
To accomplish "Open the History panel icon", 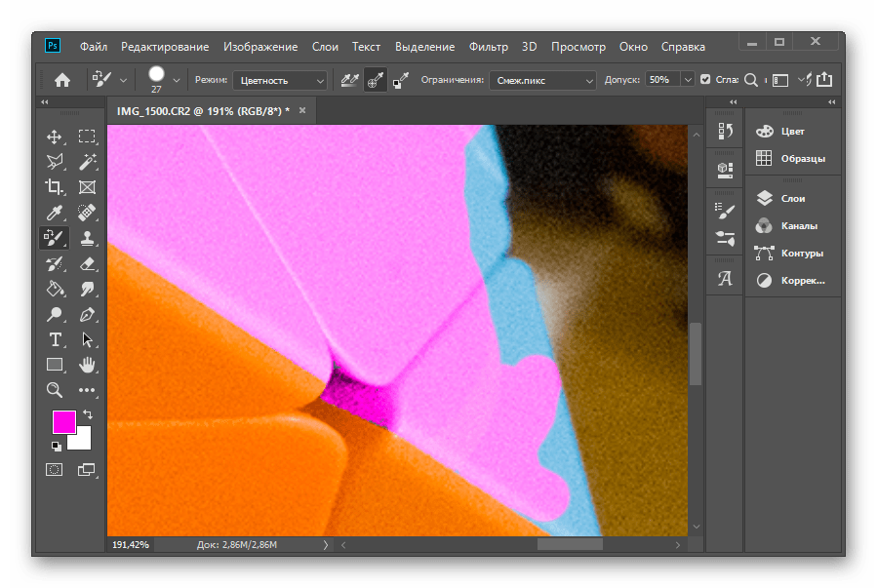I will click(x=726, y=132).
